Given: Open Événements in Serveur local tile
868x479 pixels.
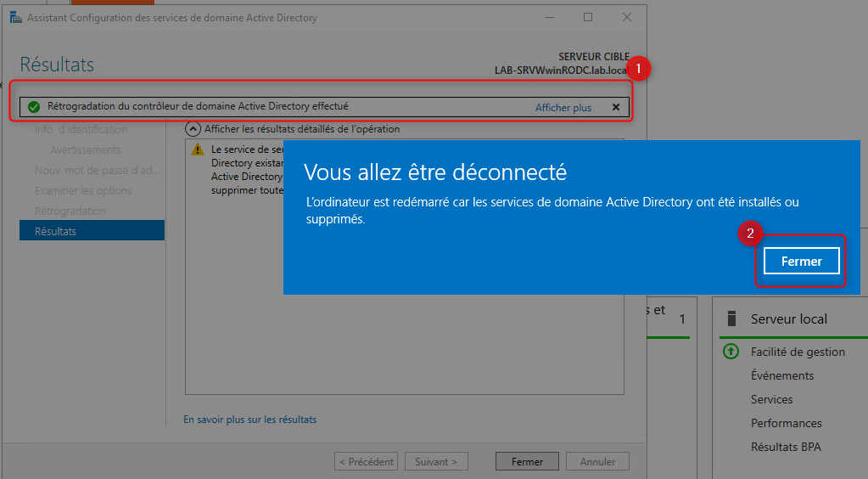Looking at the screenshot, I should [782, 375].
